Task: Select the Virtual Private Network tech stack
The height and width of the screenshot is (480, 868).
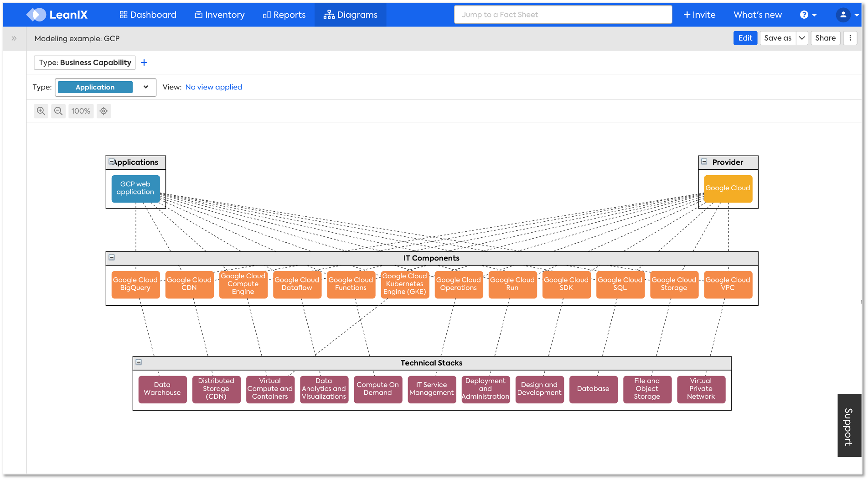Action: pos(701,389)
